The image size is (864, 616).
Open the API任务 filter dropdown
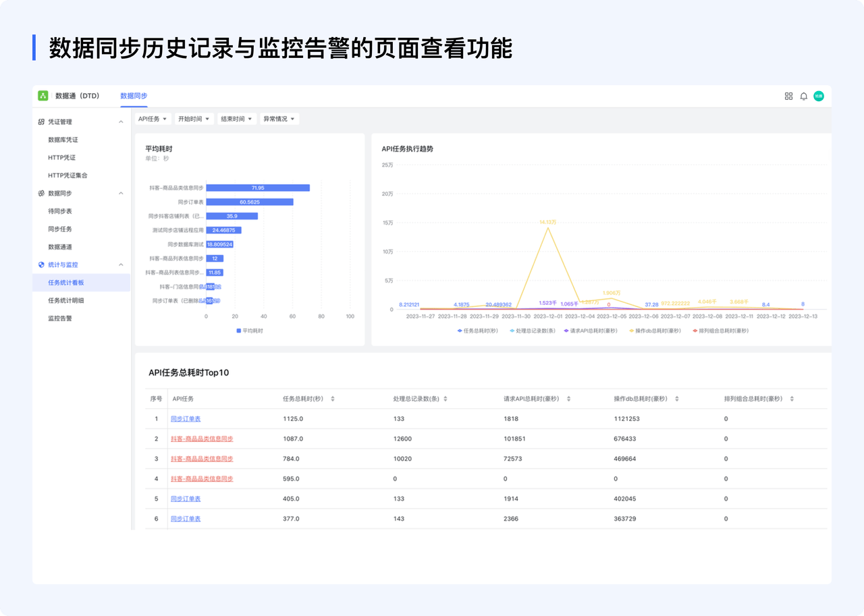tap(153, 119)
